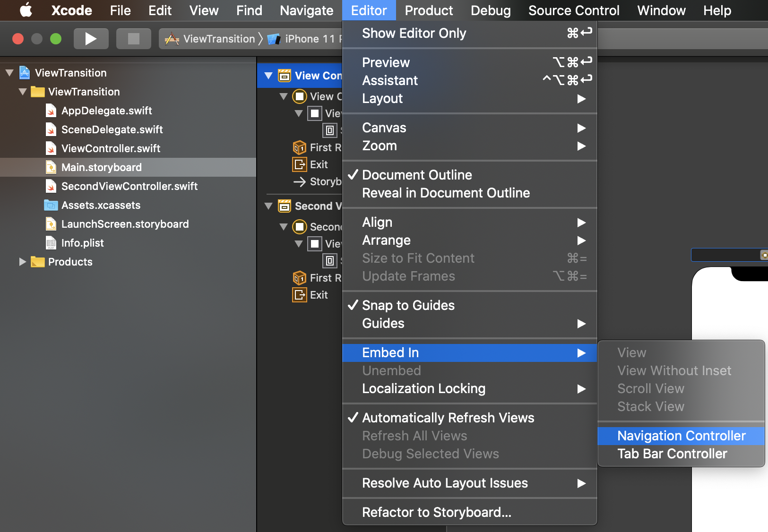Viewport: 768px width, 532px height.
Task: Collapse the ViewTransition project root
Action: (9, 73)
